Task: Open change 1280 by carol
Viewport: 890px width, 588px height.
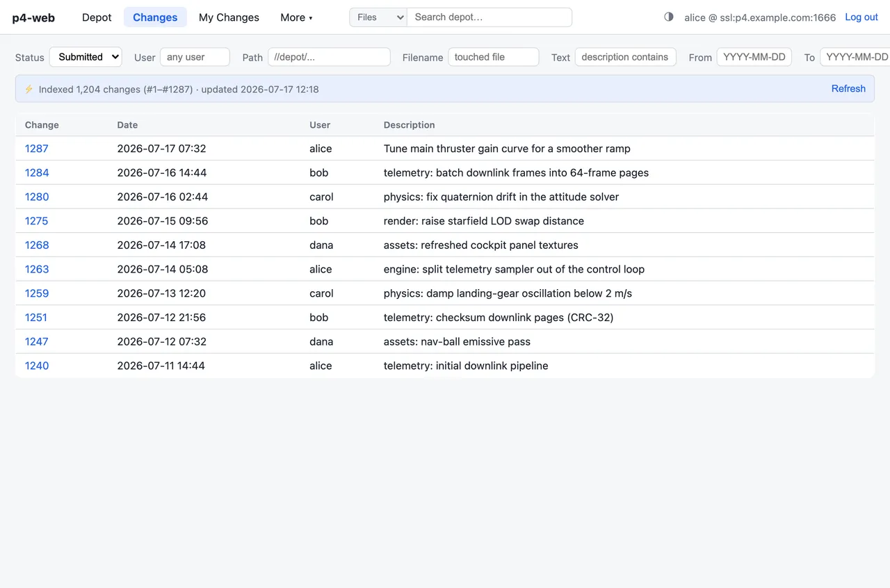Action: coord(37,197)
